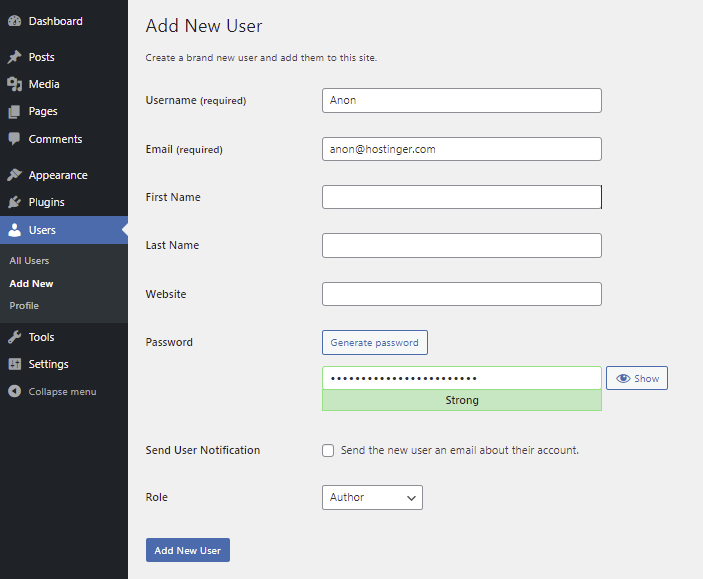703x579 pixels.
Task: Click the Pages icon in sidebar
Action: [x=14, y=112]
